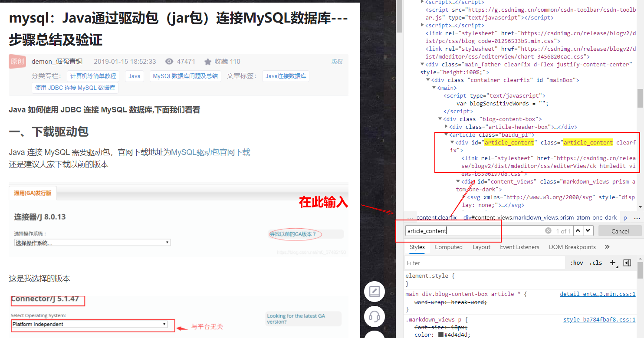Collapse the main element node
Screen dimensions: 644x338
coord(434,88)
